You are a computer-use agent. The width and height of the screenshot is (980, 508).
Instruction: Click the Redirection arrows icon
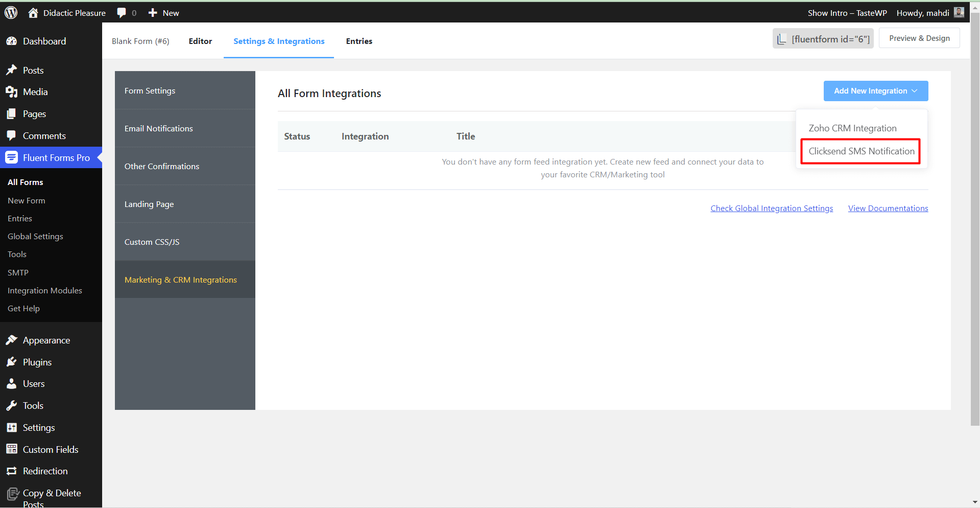(x=12, y=471)
